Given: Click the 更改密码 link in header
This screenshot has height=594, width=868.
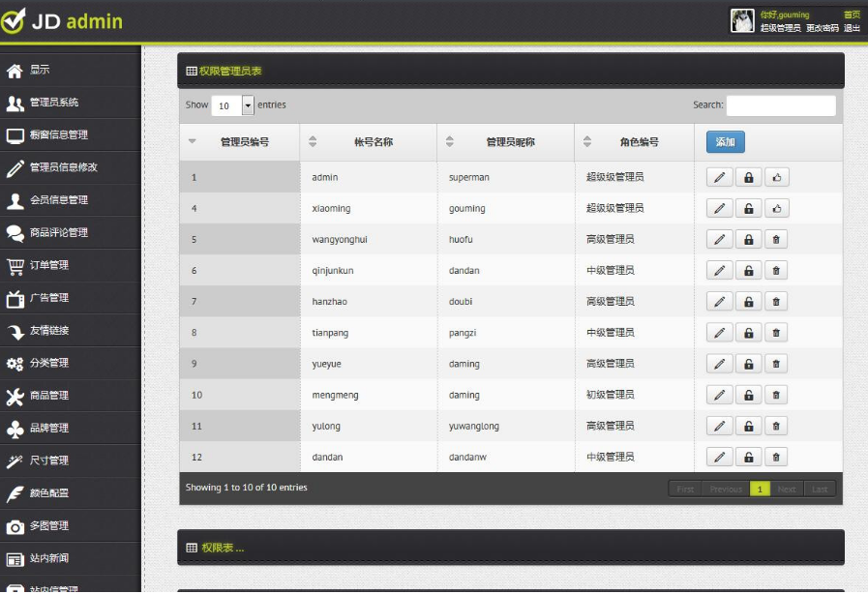Looking at the screenshot, I should click(x=823, y=28).
